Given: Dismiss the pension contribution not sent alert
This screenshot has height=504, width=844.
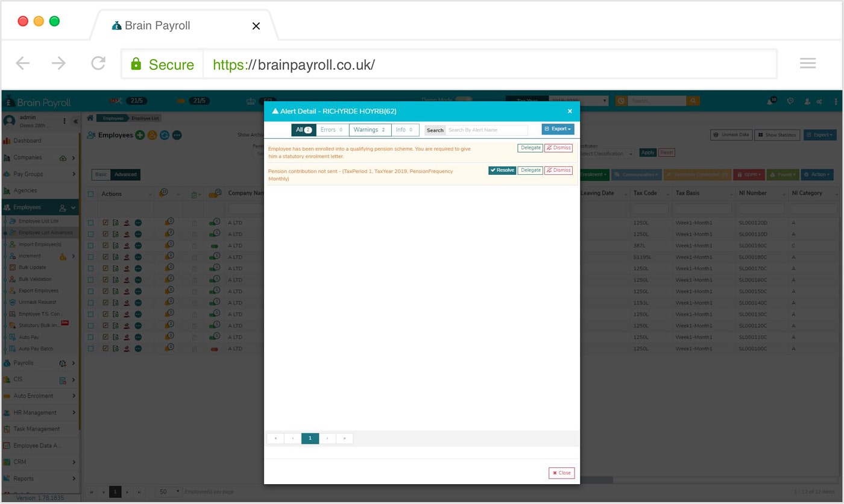Looking at the screenshot, I should point(559,171).
